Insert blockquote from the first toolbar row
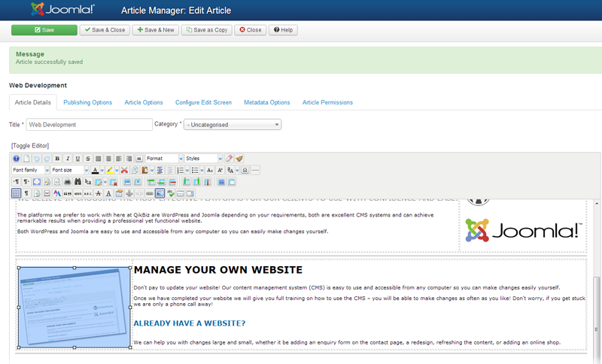Screen dimensions: 602x364 (139, 159)
